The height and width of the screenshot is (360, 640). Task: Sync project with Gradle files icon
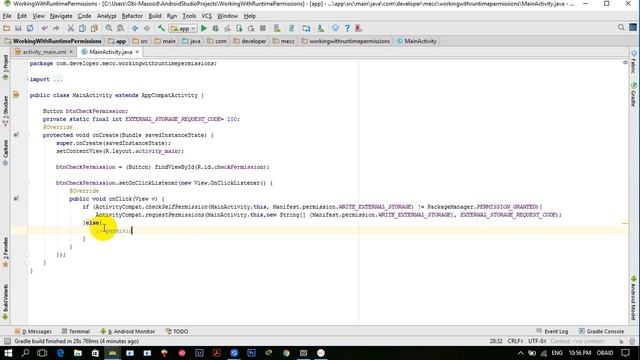[291, 28]
